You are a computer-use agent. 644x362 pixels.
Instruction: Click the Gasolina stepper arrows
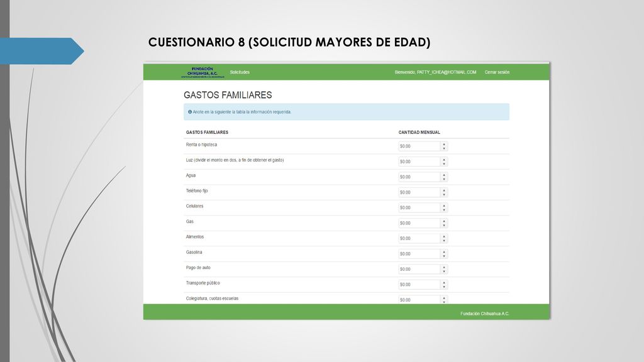tap(444, 254)
